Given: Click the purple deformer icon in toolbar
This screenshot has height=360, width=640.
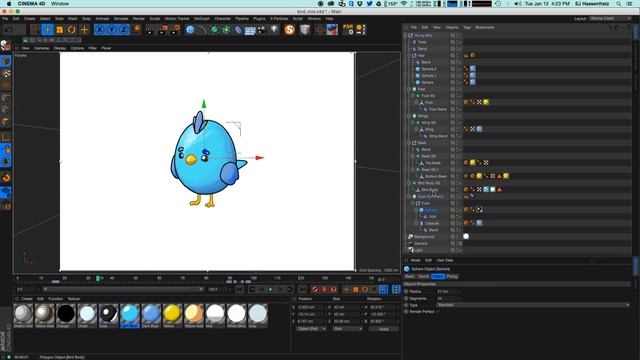Looking at the screenshot, I should (x=238, y=29).
